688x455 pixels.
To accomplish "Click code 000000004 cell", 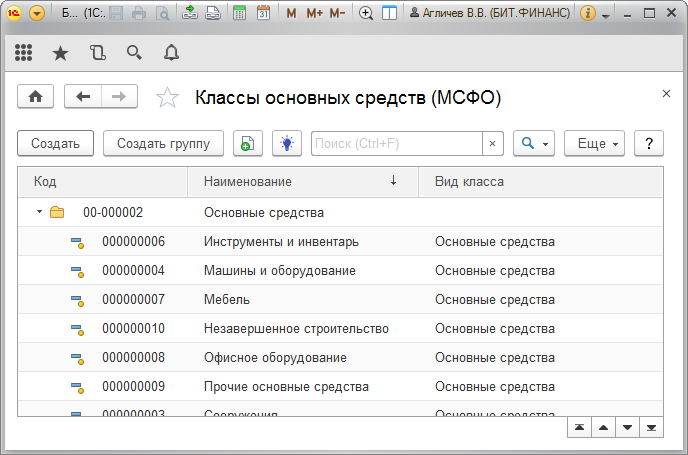I will (x=133, y=270).
